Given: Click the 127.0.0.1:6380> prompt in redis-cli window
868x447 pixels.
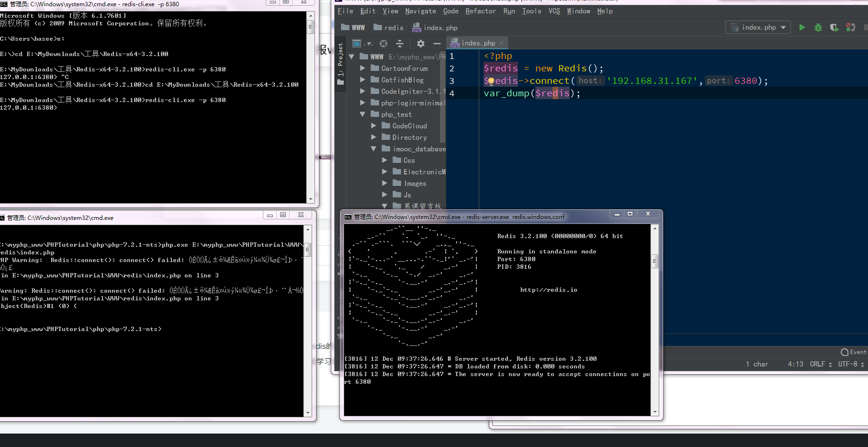Looking at the screenshot, I should [29, 108].
